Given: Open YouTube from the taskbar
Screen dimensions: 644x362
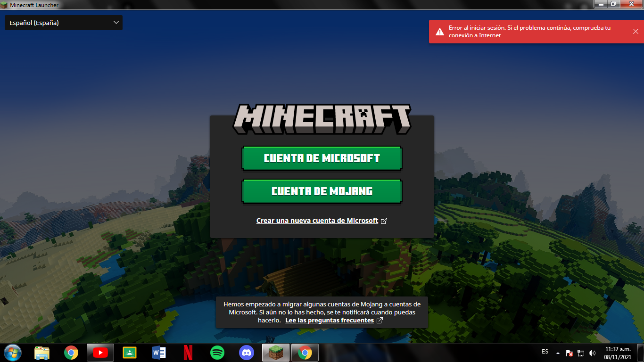Looking at the screenshot, I should click(x=100, y=353).
